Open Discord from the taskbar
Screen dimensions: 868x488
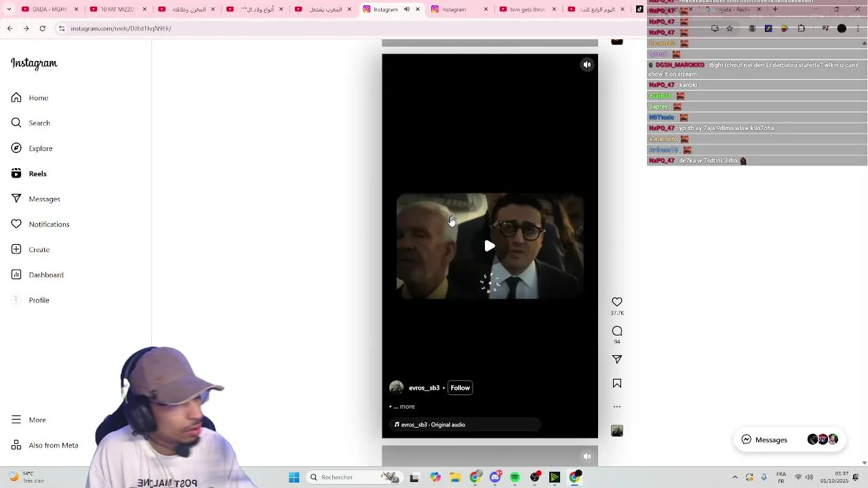(x=495, y=477)
